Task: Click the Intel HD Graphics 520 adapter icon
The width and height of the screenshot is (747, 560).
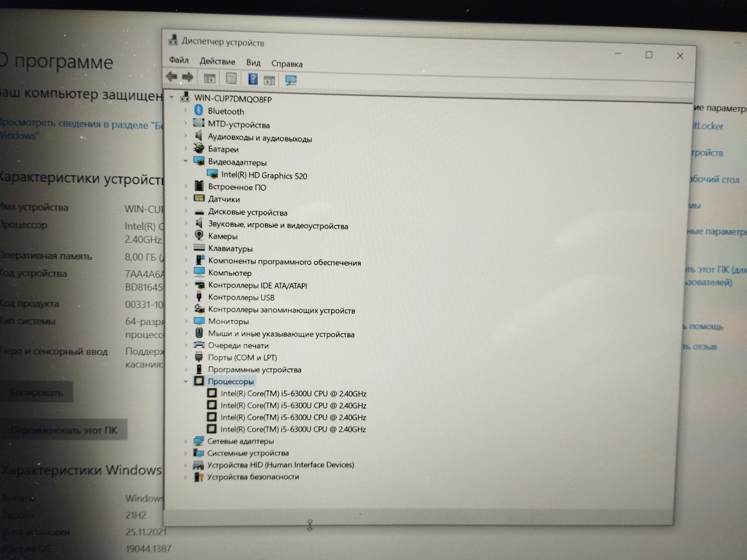Action: click(212, 174)
